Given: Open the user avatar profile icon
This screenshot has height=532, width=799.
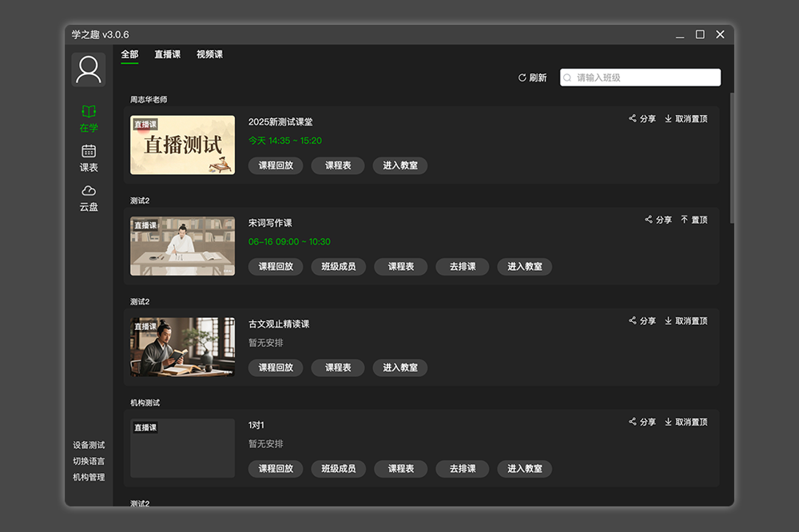Looking at the screenshot, I should (89, 69).
